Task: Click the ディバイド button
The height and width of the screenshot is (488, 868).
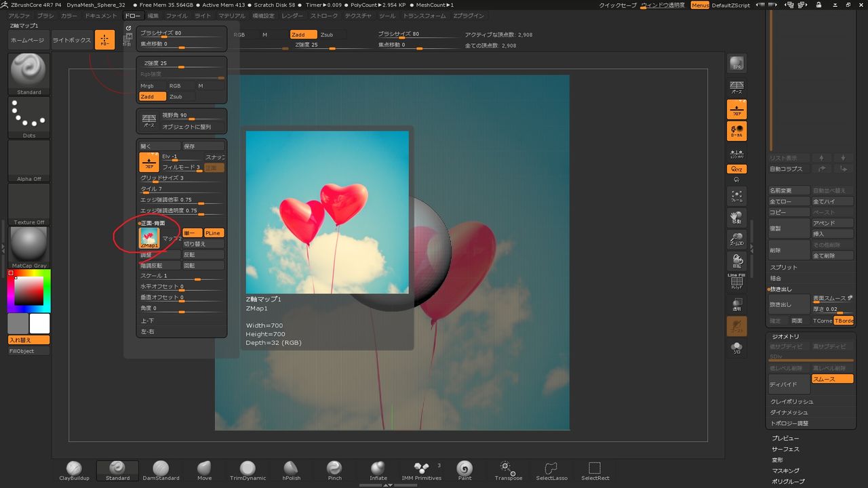Action: coord(789,384)
